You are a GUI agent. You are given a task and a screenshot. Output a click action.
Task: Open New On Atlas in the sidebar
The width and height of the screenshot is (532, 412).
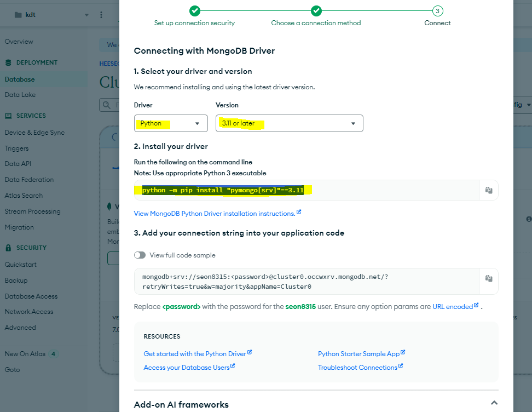pos(25,354)
